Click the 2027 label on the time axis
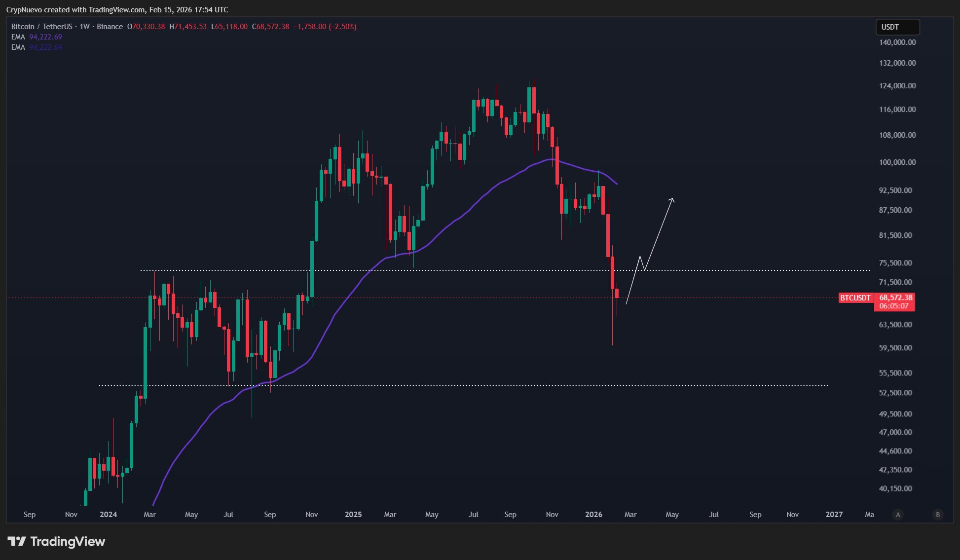Viewport: 960px width, 560px height. click(835, 514)
